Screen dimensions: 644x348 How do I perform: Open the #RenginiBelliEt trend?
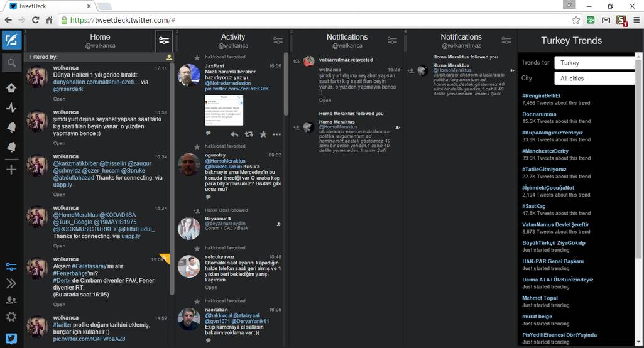pyautogui.click(x=541, y=95)
